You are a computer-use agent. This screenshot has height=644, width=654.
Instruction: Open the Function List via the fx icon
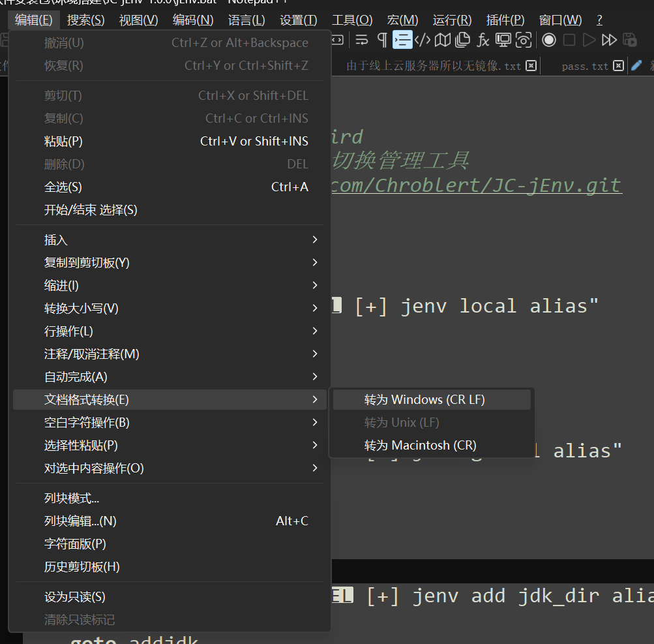click(x=481, y=40)
